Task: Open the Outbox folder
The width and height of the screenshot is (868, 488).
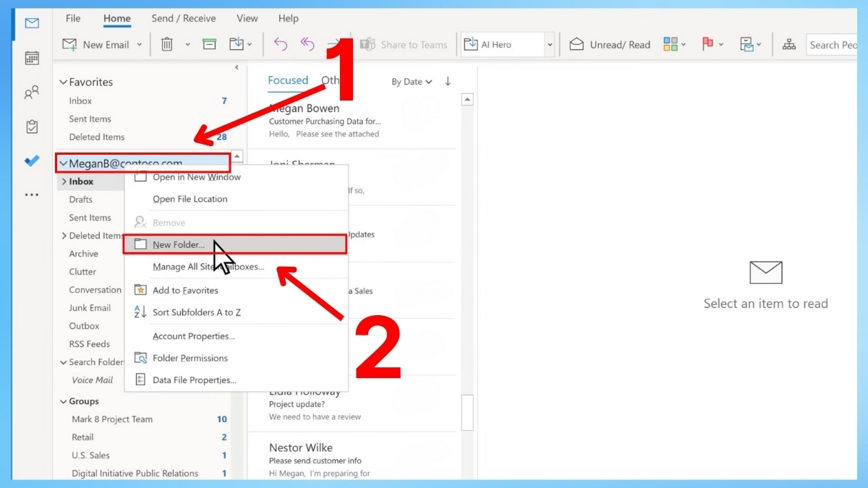Action: pos(84,326)
